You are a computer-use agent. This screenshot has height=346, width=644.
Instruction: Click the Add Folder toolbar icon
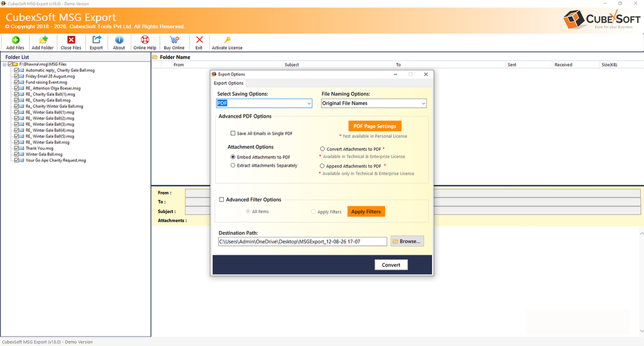click(x=43, y=40)
